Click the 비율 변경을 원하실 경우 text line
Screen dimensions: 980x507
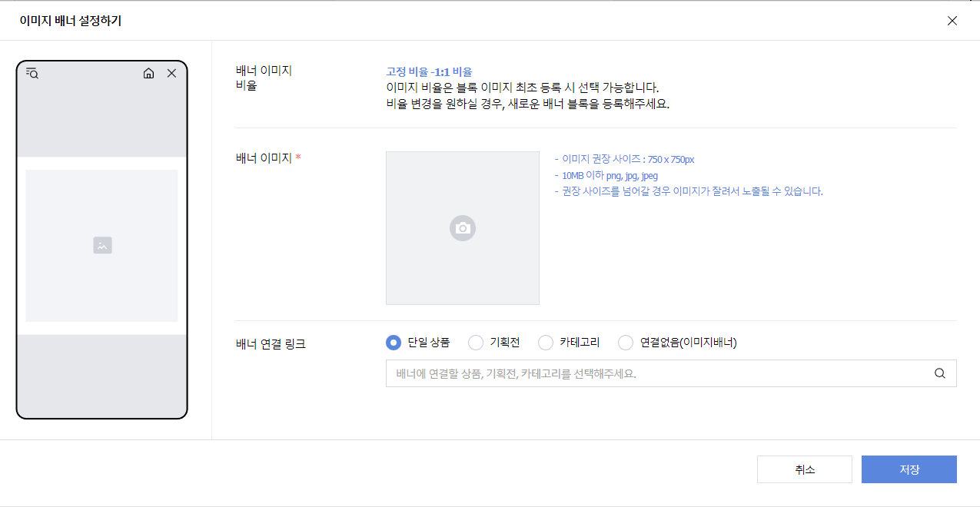coord(528,104)
